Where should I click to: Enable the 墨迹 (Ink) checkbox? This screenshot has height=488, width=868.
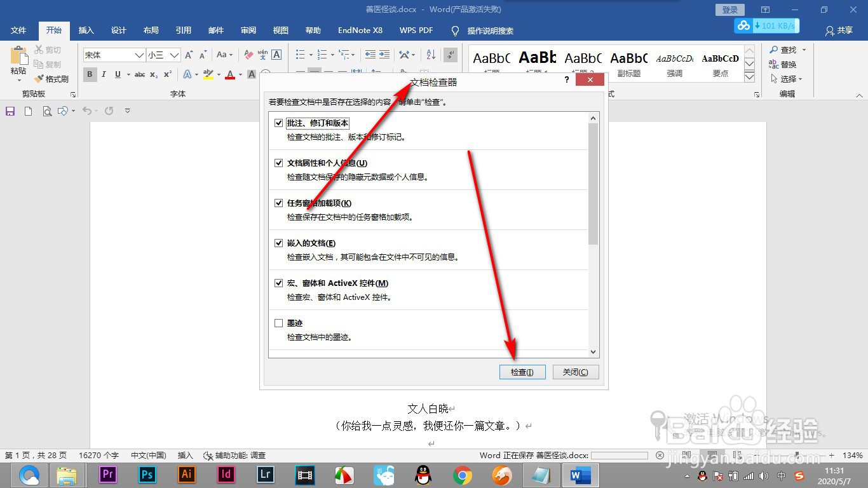click(x=279, y=322)
